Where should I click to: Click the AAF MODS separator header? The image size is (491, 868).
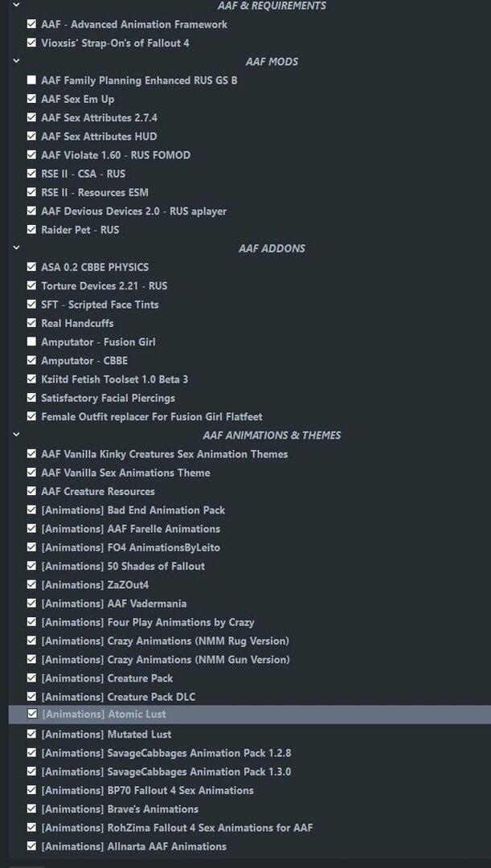272,61
